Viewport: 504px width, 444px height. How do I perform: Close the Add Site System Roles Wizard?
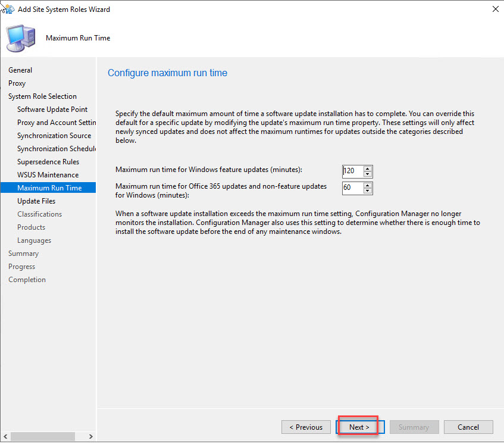point(496,10)
